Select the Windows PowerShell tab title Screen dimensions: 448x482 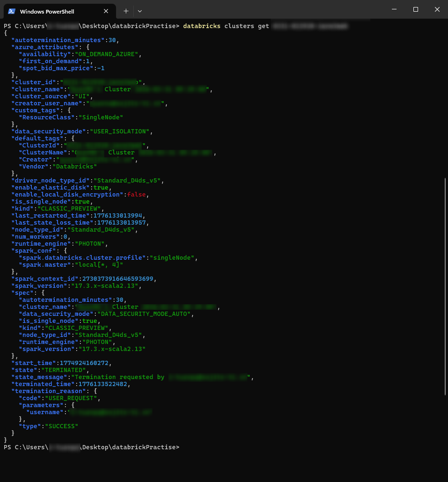[x=47, y=11]
